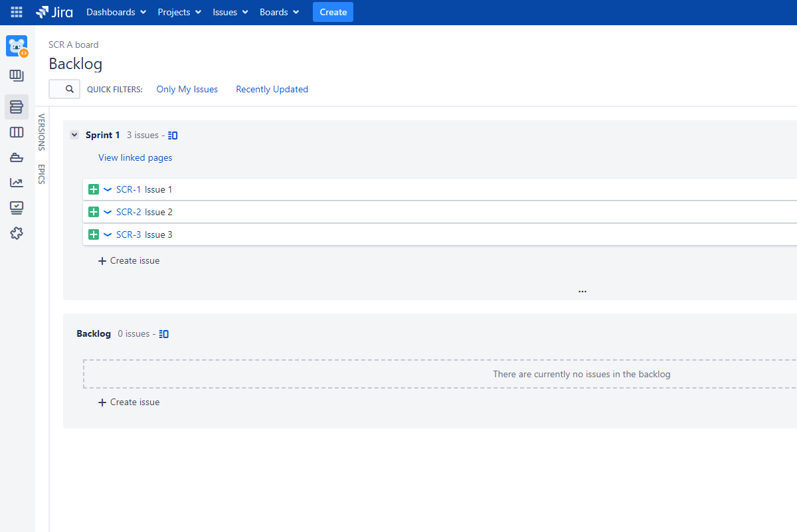The image size is (797, 532).
Task: Open the Releases ship icon
Action: 17,157
